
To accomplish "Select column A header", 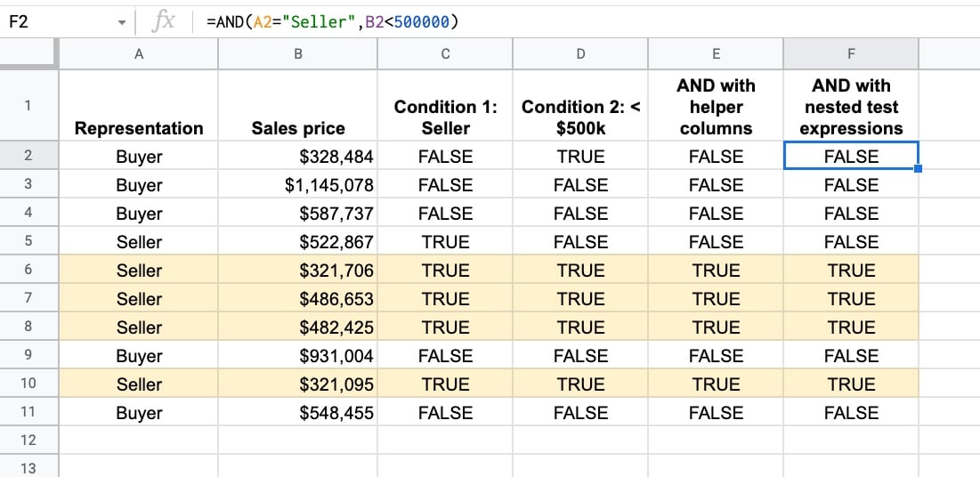I will tap(139, 54).
